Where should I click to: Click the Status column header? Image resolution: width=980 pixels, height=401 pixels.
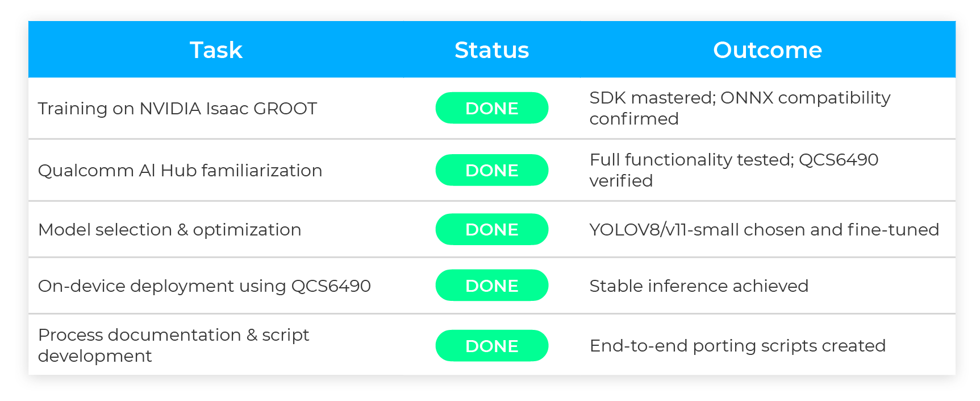491,50
